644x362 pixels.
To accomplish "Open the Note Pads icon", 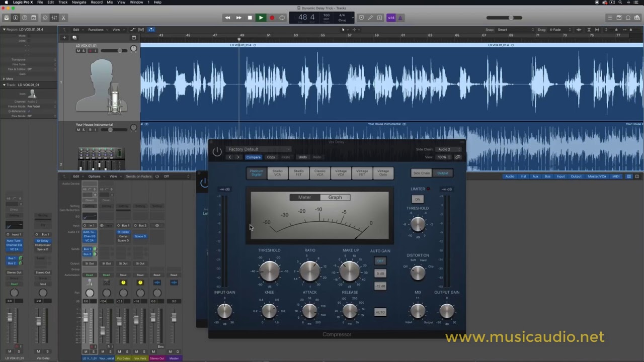I will coord(619,18).
